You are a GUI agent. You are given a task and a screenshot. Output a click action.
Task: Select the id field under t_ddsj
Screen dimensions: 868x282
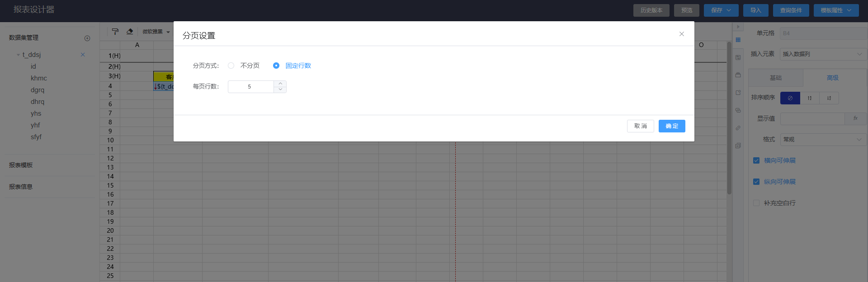[33, 66]
